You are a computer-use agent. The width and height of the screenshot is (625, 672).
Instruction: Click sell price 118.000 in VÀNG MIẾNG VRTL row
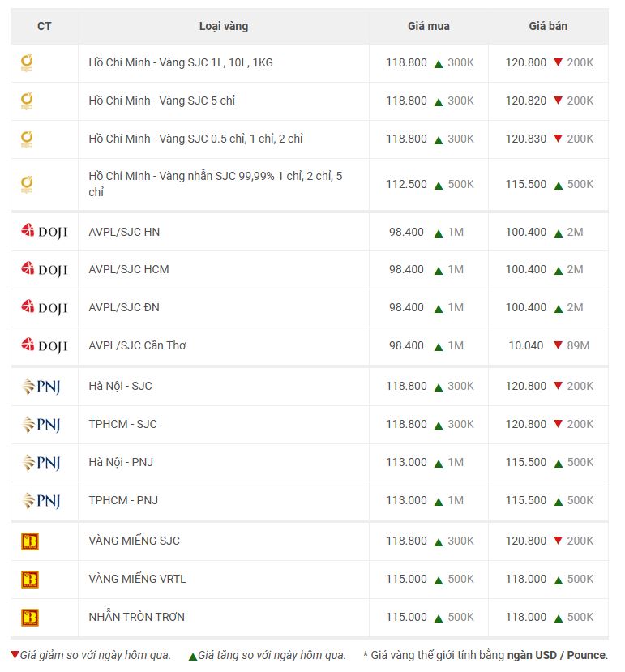525,579
